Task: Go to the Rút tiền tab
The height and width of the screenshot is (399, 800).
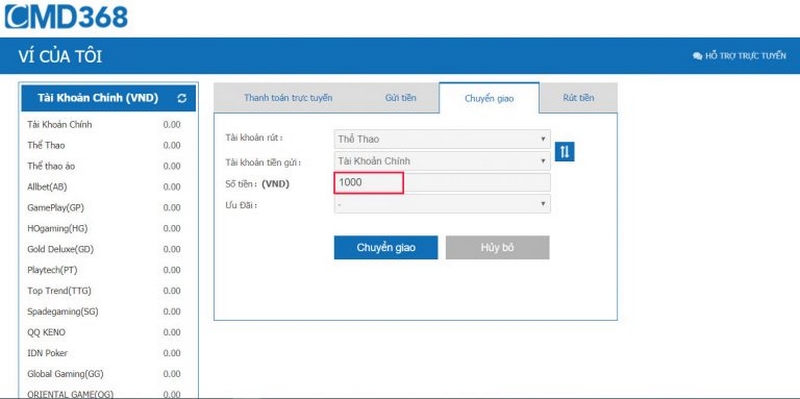Action: pos(578,97)
